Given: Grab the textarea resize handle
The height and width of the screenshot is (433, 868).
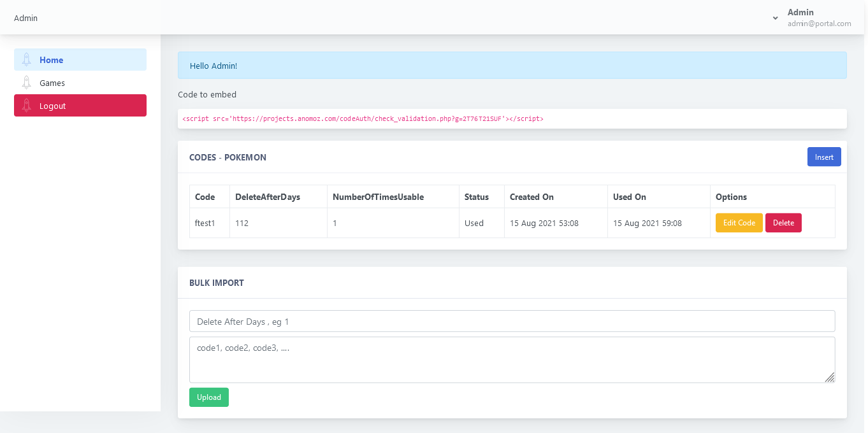Looking at the screenshot, I should click(829, 378).
